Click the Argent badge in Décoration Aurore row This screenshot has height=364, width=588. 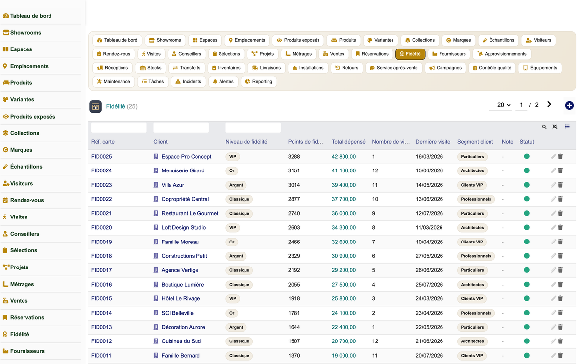coord(236,327)
